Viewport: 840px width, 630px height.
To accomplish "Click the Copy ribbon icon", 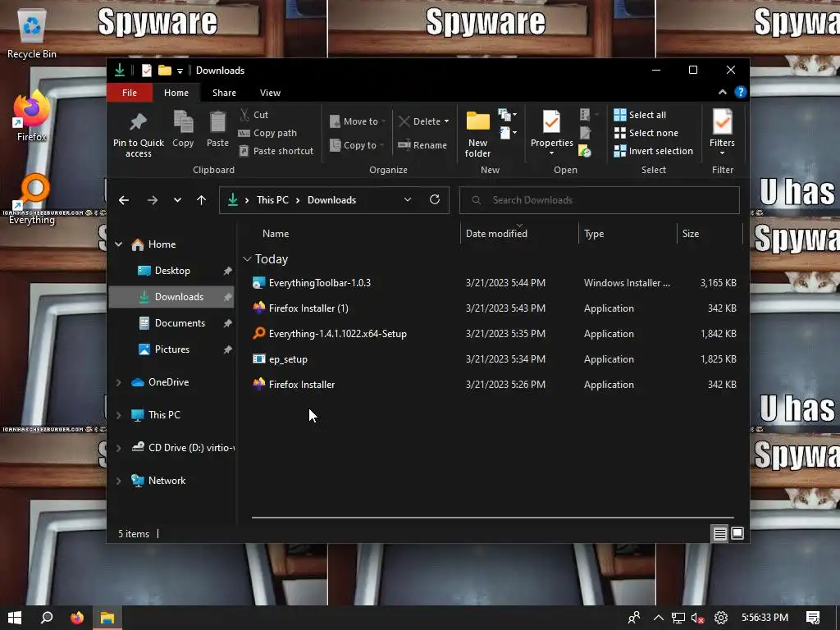I will [x=183, y=122].
